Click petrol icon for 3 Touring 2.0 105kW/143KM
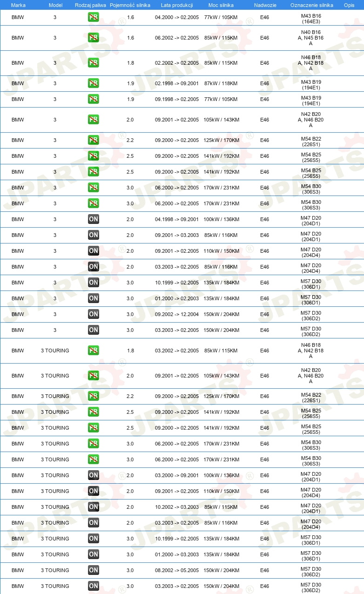The width and height of the screenshot is (364, 594). (94, 376)
